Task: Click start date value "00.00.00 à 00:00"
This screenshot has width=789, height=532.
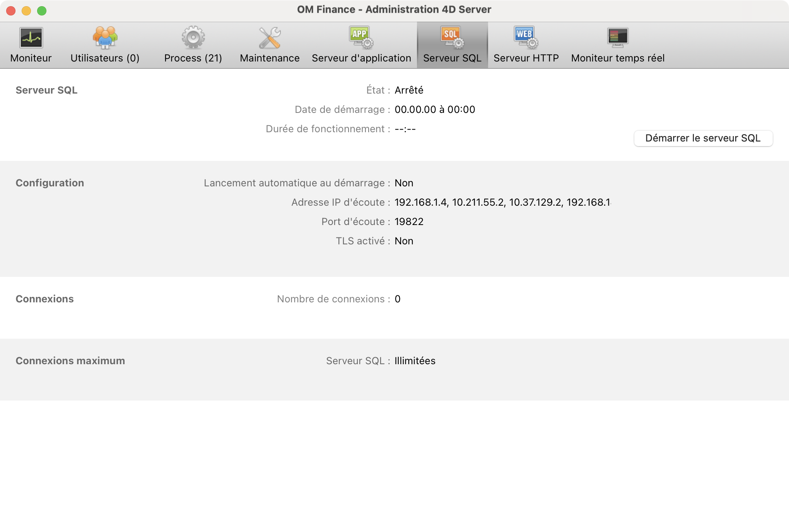Action: pyautogui.click(x=435, y=109)
